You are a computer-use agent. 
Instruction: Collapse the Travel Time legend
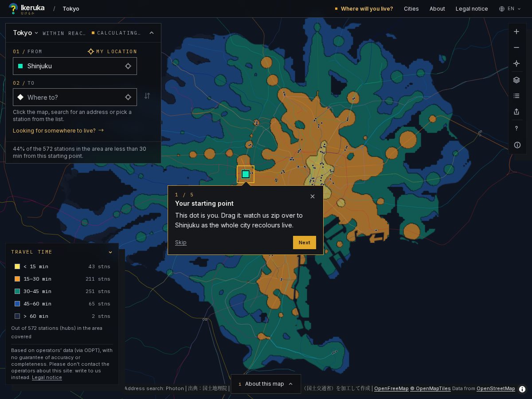(110, 252)
